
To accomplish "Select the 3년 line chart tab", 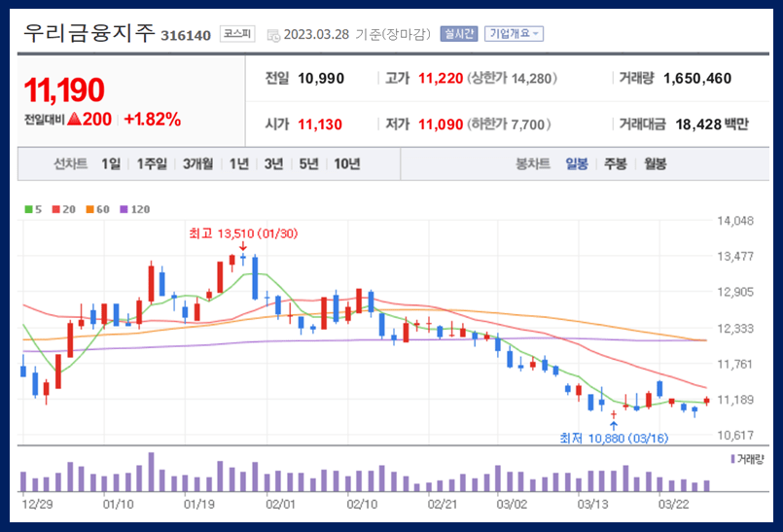I will [x=273, y=163].
